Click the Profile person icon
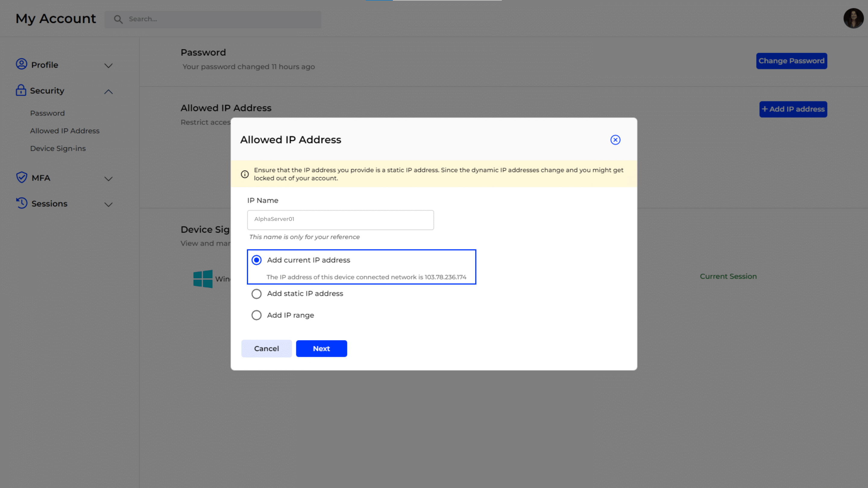The height and width of the screenshot is (488, 868). [x=22, y=64]
